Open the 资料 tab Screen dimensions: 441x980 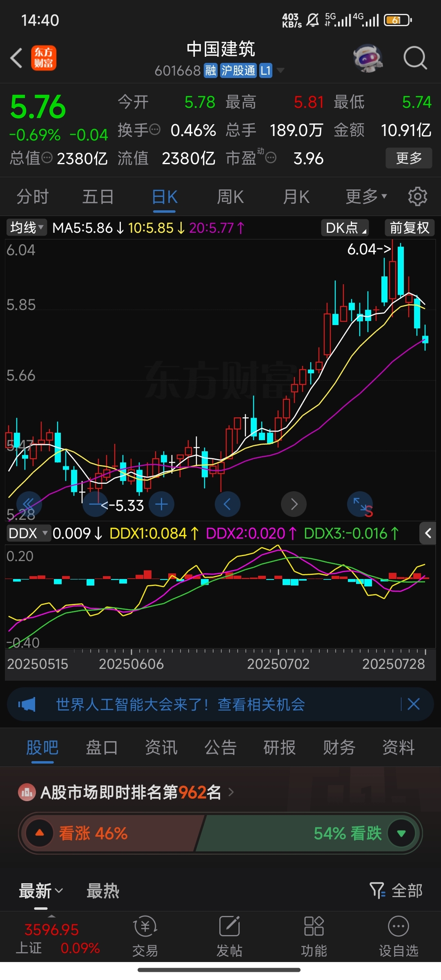pos(399,748)
